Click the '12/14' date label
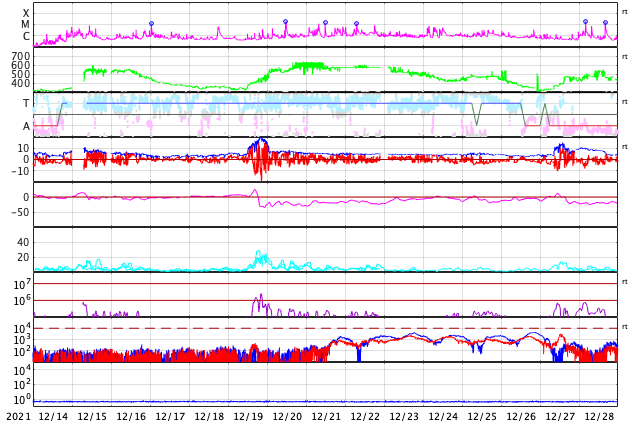Screen dimensions: 634x424 53,416
